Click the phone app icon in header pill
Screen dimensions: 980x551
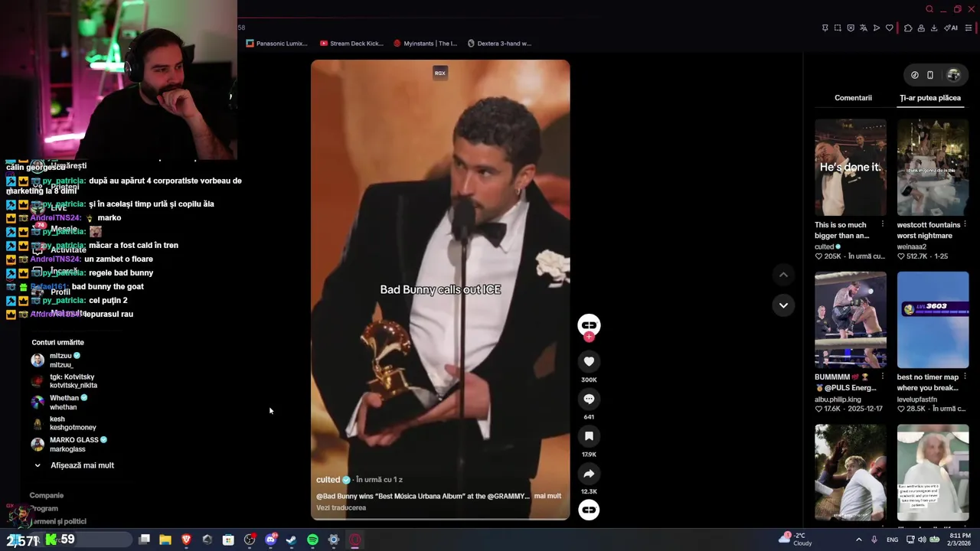[x=930, y=75]
